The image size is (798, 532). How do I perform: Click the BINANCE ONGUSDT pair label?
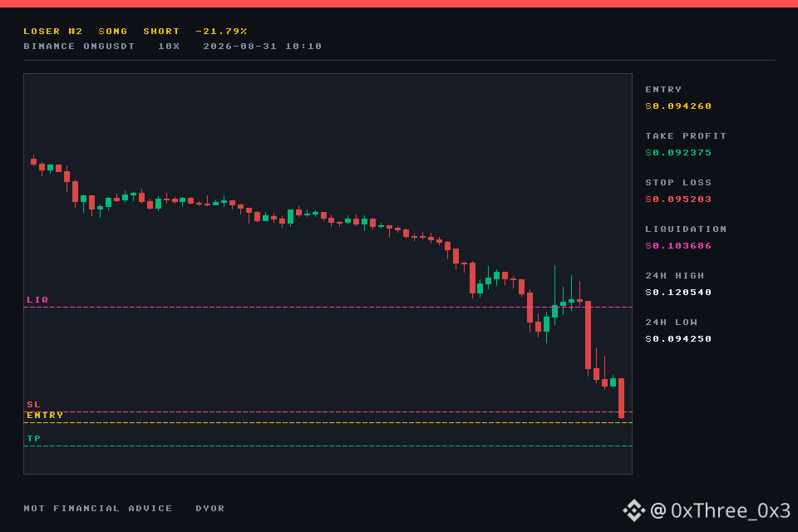pyautogui.click(x=79, y=47)
